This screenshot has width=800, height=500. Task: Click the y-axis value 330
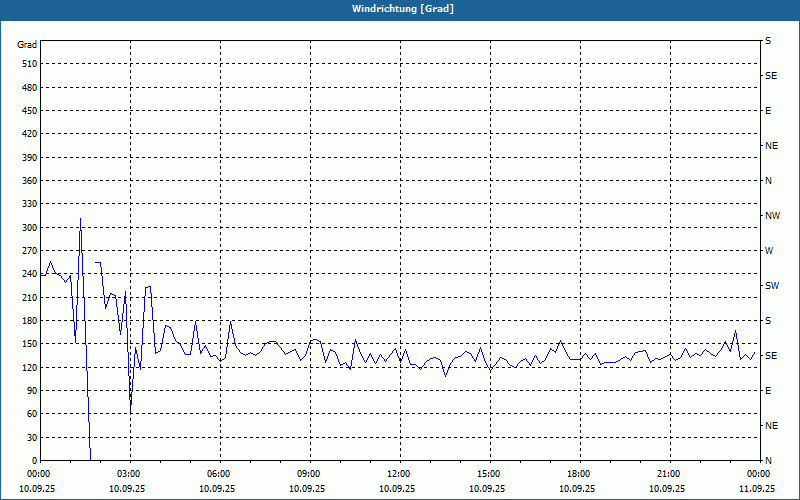click(30, 204)
